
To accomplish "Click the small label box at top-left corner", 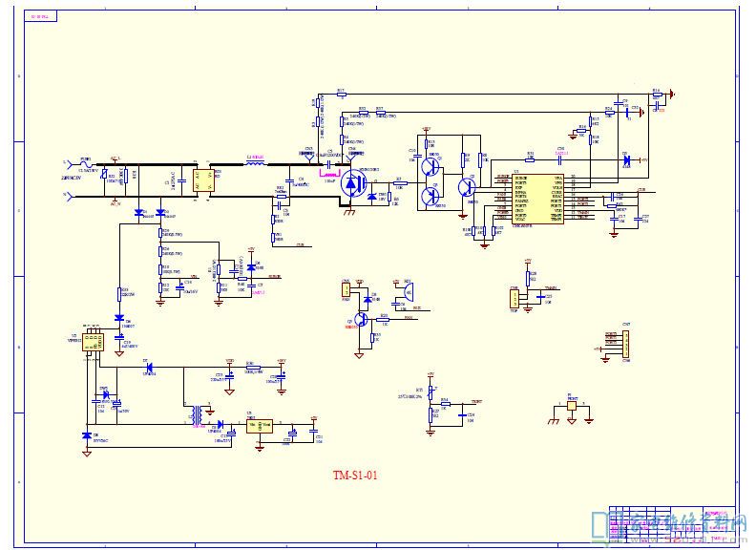I will (41, 16).
